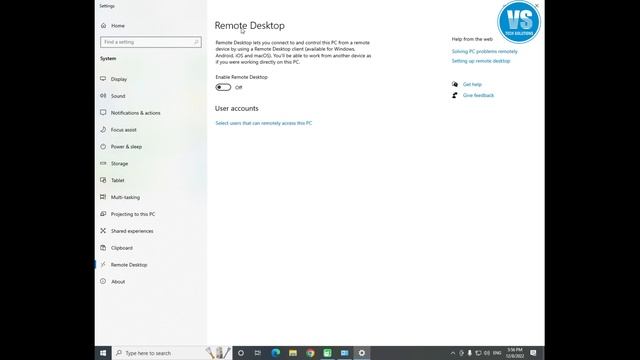Open File Explorer from taskbar

pyautogui.click(x=293, y=353)
